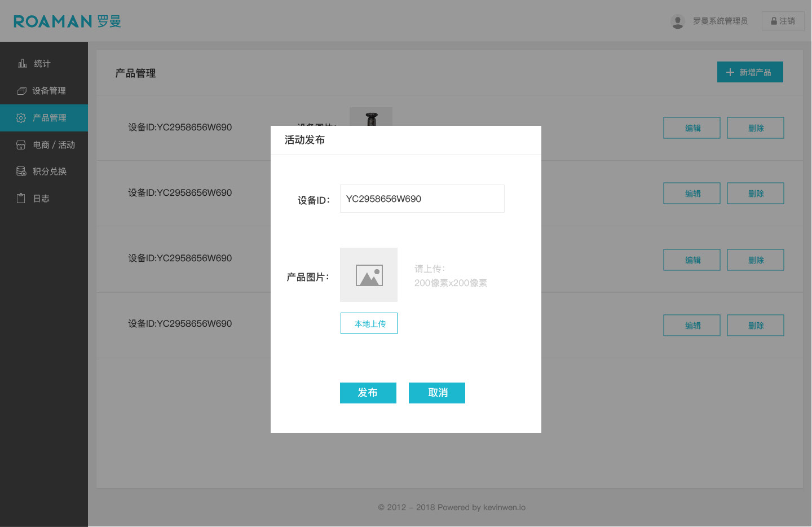Click the 设备ID input field
The image size is (812, 527).
[422, 199]
